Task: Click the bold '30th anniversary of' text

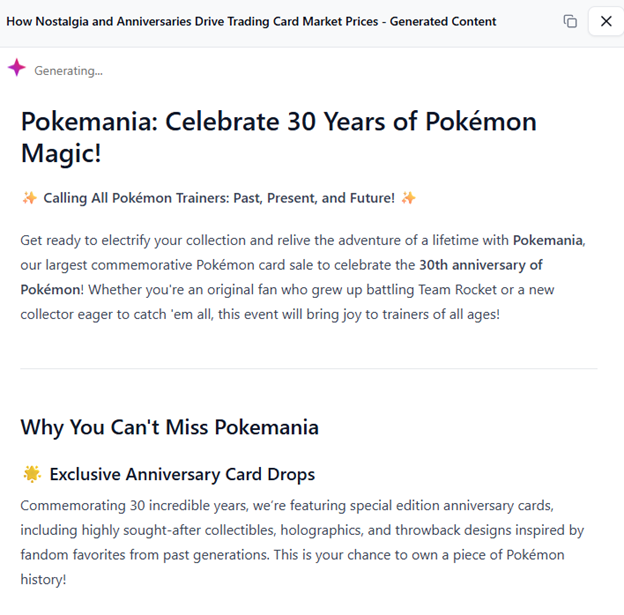Action: (480, 265)
